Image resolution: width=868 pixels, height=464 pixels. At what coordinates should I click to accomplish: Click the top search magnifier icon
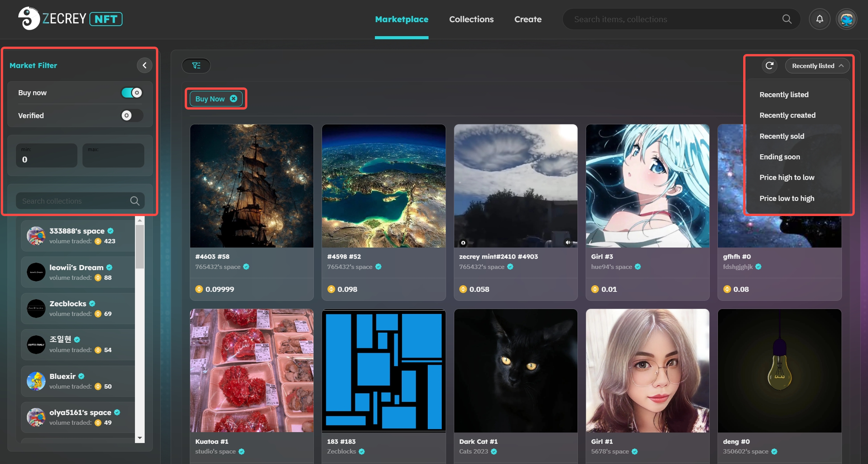pos(787,19)
